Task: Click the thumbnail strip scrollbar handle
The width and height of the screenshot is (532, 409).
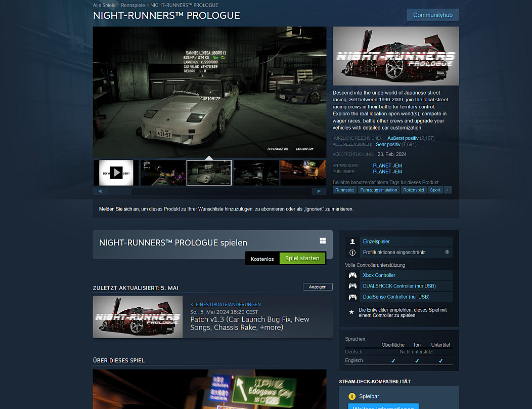Action: (120, 191)
